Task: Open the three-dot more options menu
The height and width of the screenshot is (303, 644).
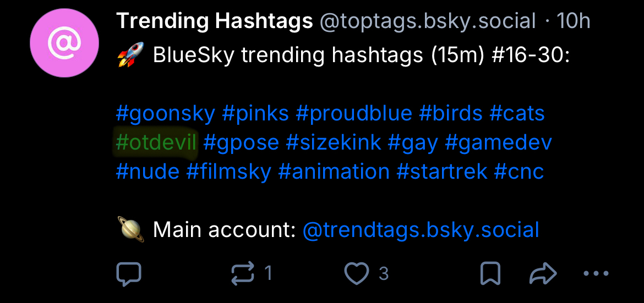Action: click(x=595, y=274)
